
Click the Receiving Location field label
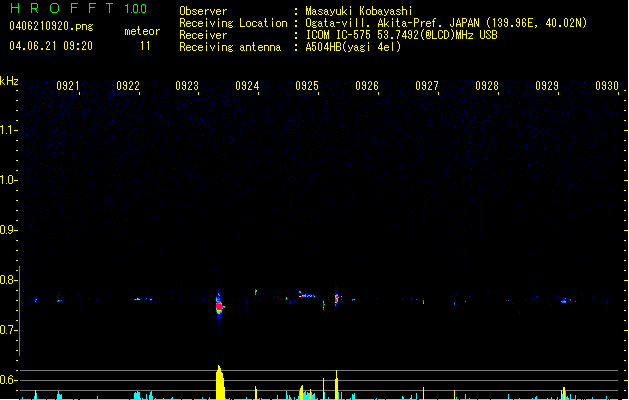(233, 23)
